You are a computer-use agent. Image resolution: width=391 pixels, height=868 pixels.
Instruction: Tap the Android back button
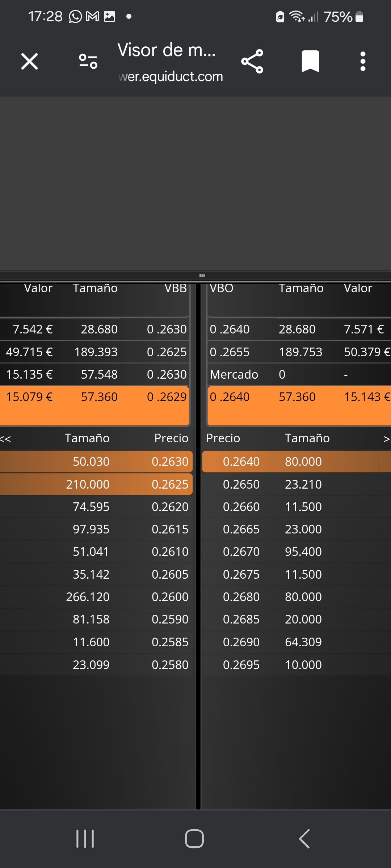coord(304,838)
